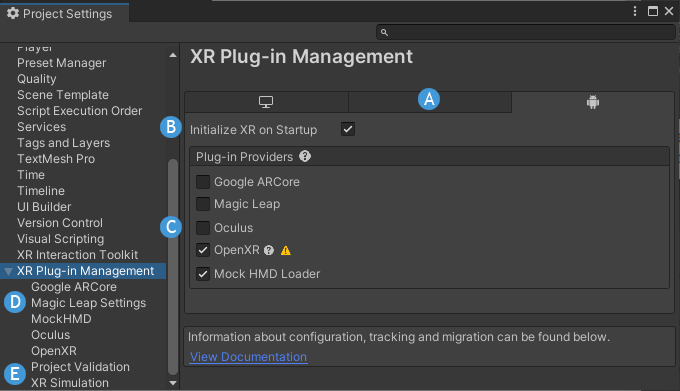Click the sidebar scroll up arrow
Screen dimensions: 680x391
tap(173, 55)
